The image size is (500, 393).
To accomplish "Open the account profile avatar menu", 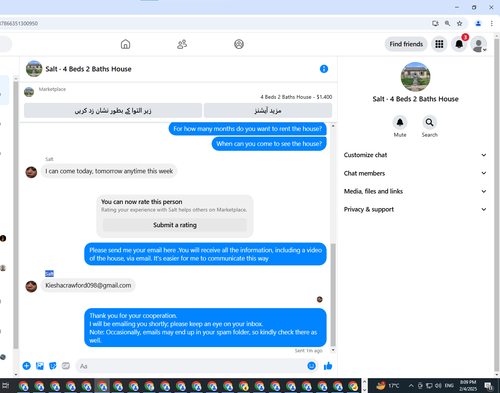I will (479, 44).
